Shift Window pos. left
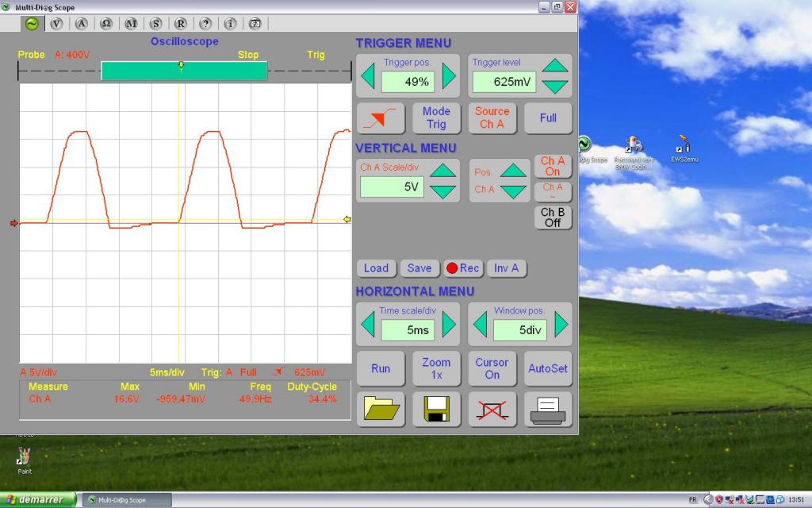 point(480,325)
